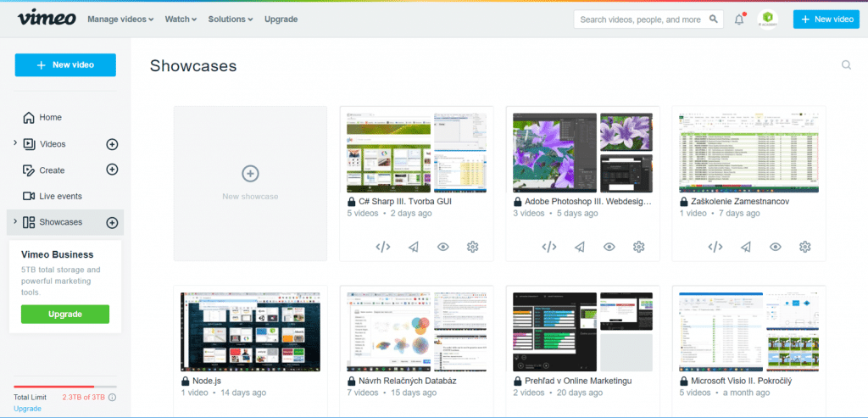Viewport: 868px width, 418px height.
Task: Click the green Upgrade button
Action: (x=65, y=314)
